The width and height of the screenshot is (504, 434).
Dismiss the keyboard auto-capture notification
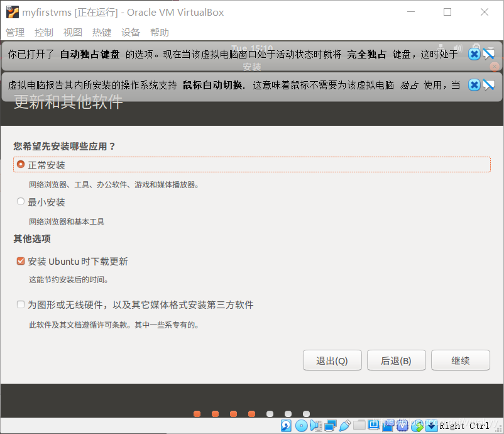point(474,54)
